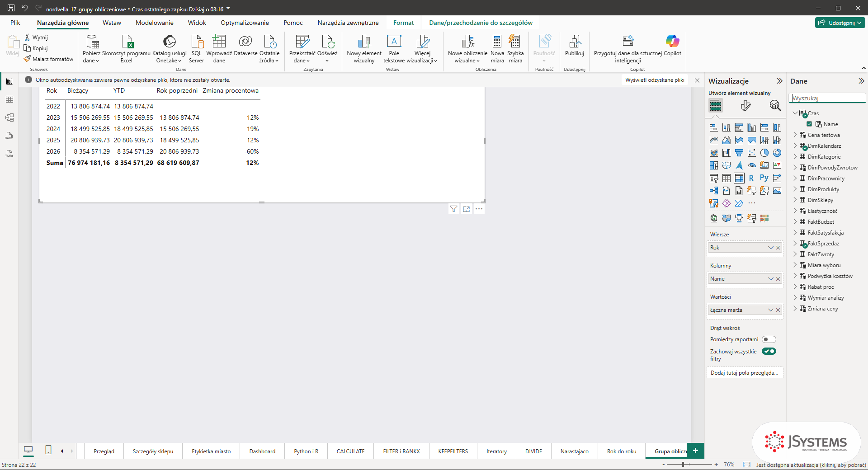Select the Python visual
This screenshot has width=868, height=470.
tap(764, 178)
